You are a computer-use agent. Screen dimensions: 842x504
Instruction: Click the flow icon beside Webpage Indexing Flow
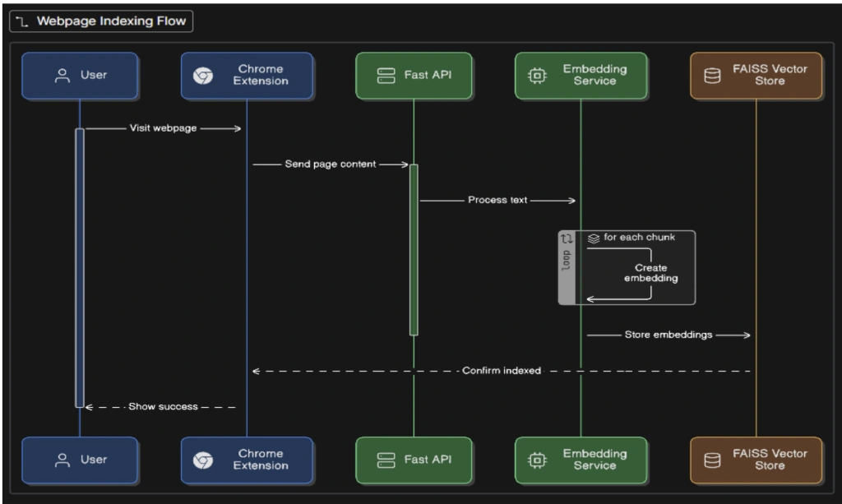pyautogui.click(x=22, y=21)
